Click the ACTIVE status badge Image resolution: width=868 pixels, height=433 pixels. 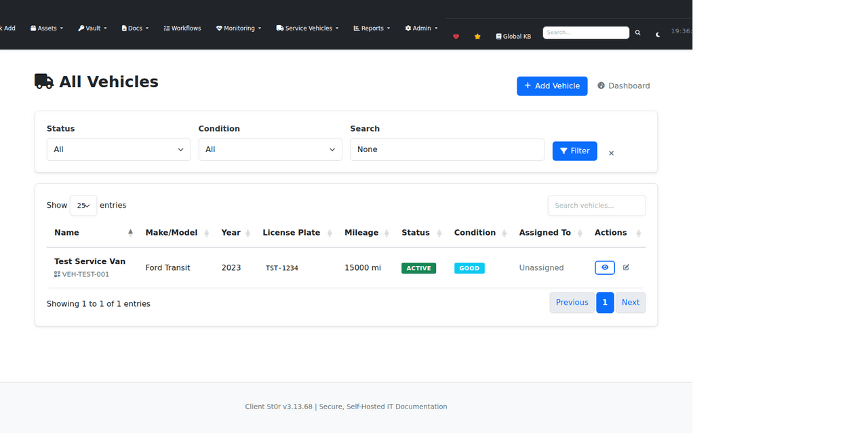[x=418, y=268]
